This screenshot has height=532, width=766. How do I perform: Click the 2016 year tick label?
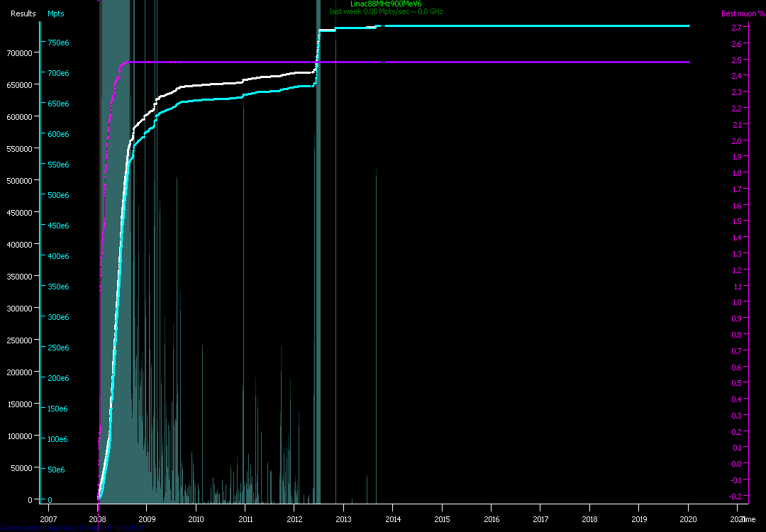coord(492,518)
